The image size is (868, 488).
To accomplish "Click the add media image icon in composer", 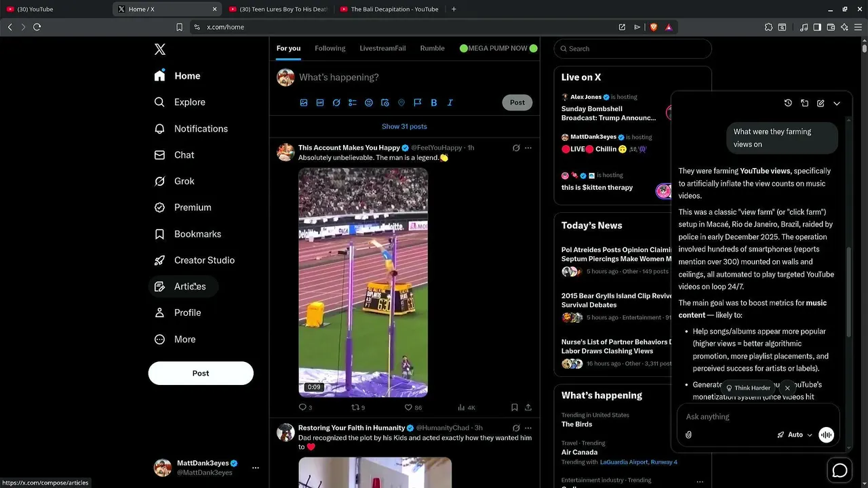I will pos(304,103).
